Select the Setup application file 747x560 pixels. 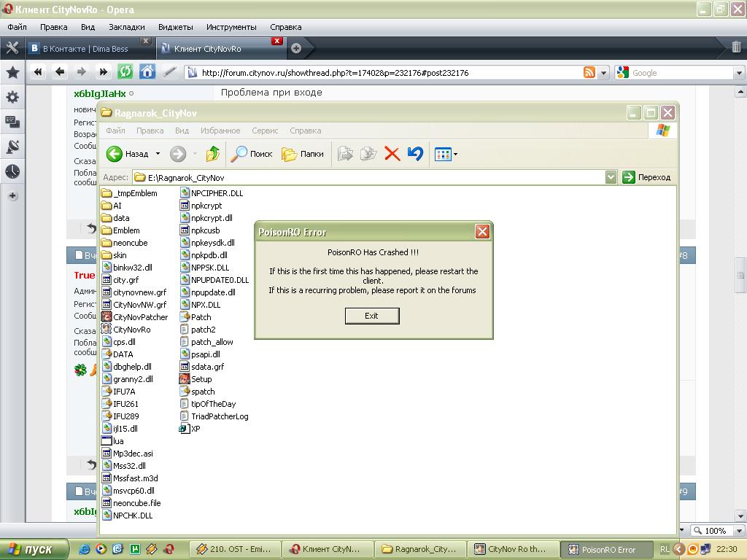196,379
